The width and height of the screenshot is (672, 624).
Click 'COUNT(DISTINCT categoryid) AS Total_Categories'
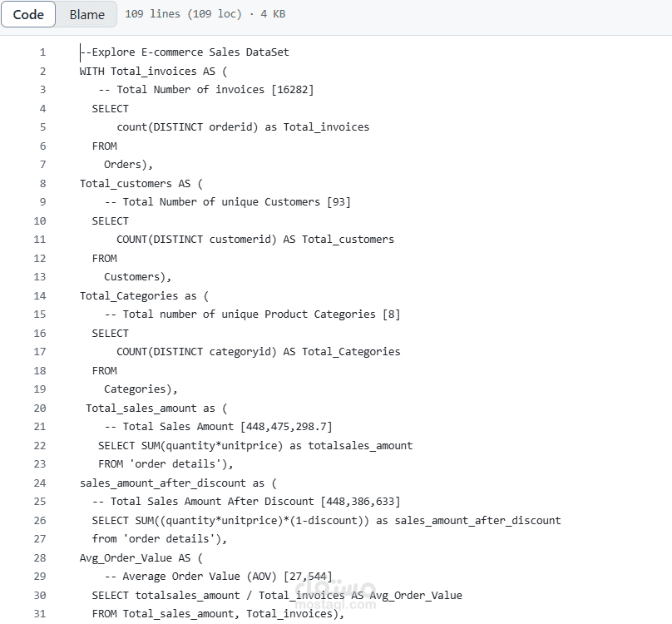tap(259, 352)
